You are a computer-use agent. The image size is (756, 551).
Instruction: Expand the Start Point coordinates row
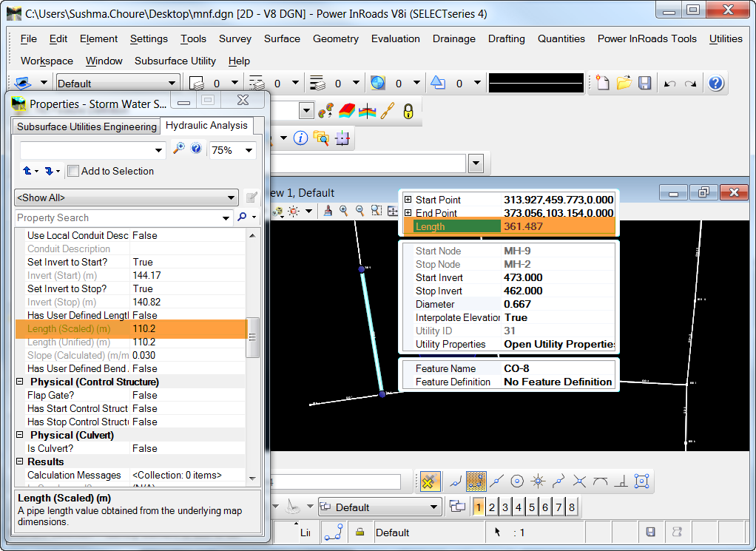point(408,200)
